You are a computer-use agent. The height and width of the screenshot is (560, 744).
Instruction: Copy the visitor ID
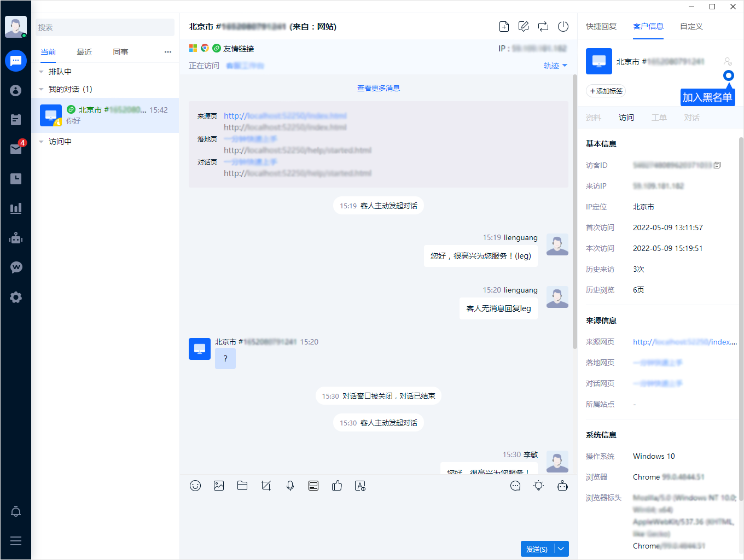click(x=717, y=165)
